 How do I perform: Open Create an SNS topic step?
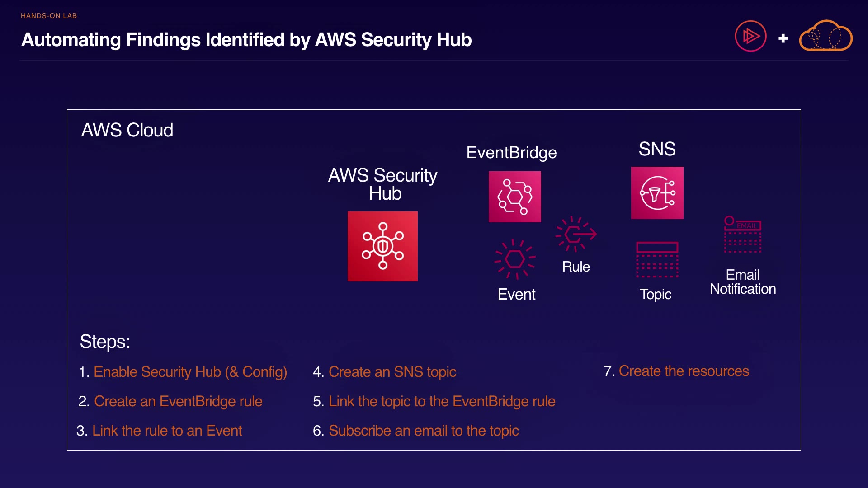(392, 372)
